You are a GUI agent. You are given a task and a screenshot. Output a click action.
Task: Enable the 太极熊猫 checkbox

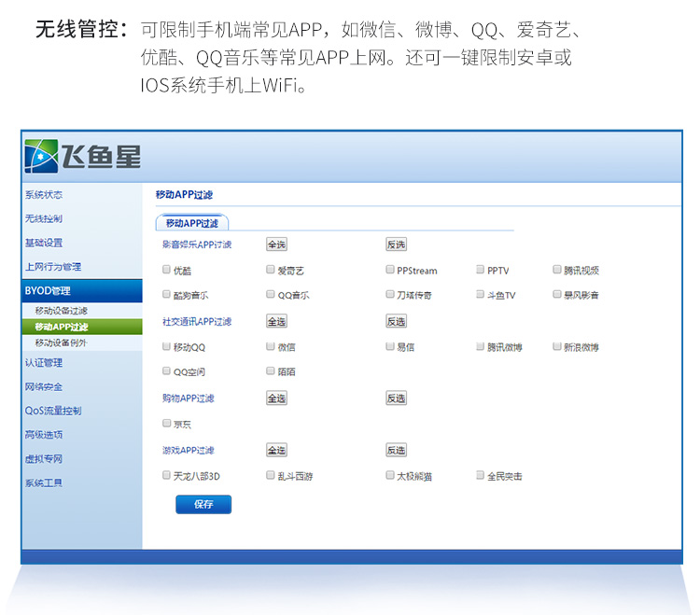click(390, 475)
